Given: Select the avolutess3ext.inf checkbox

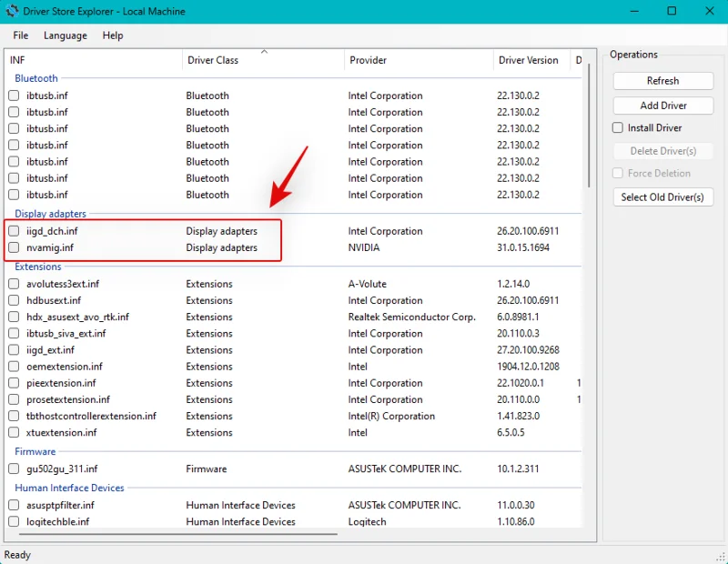Looking at the screenshot, I should (x=14, y=284).
